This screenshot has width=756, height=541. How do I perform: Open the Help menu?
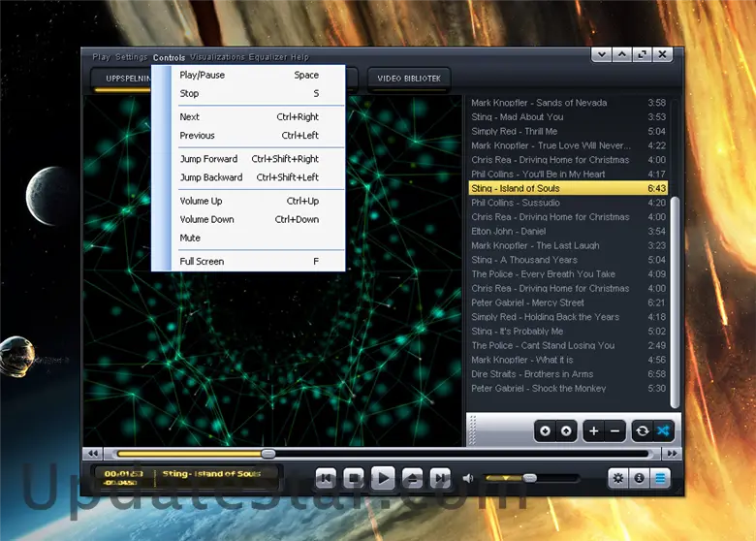(299, 57)
